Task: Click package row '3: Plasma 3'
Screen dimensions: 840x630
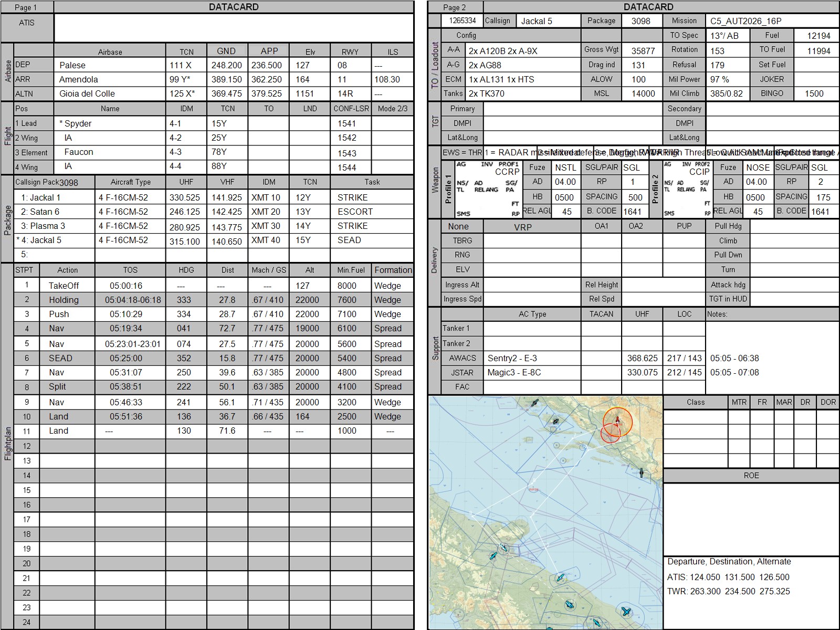Action: (x=54, y=226)
